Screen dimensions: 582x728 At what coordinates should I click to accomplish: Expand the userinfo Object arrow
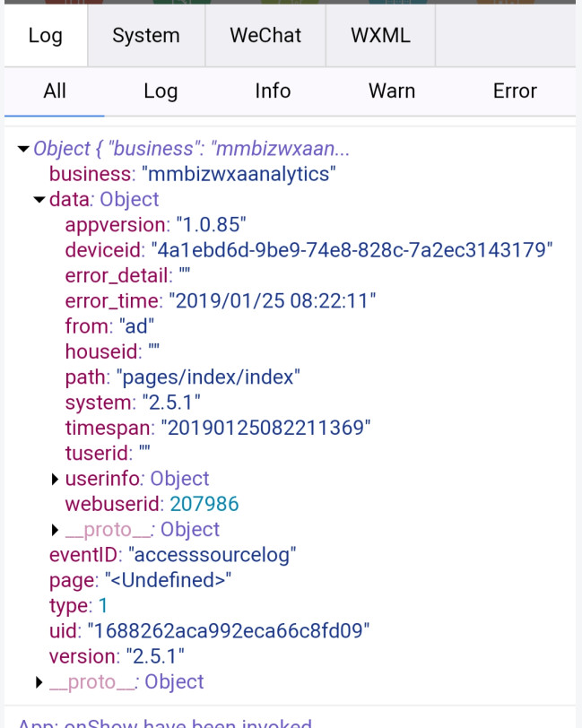(55, 479)
